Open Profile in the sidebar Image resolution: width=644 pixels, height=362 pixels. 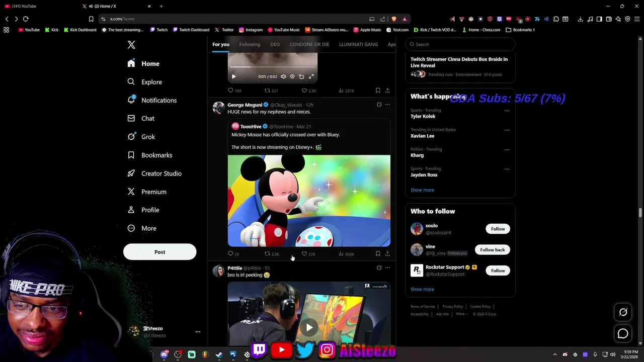click(143, 210)
